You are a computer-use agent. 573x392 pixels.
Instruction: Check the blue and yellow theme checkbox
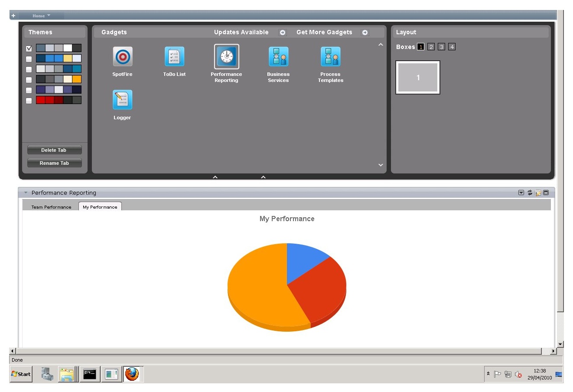click(x=29, y=59)
